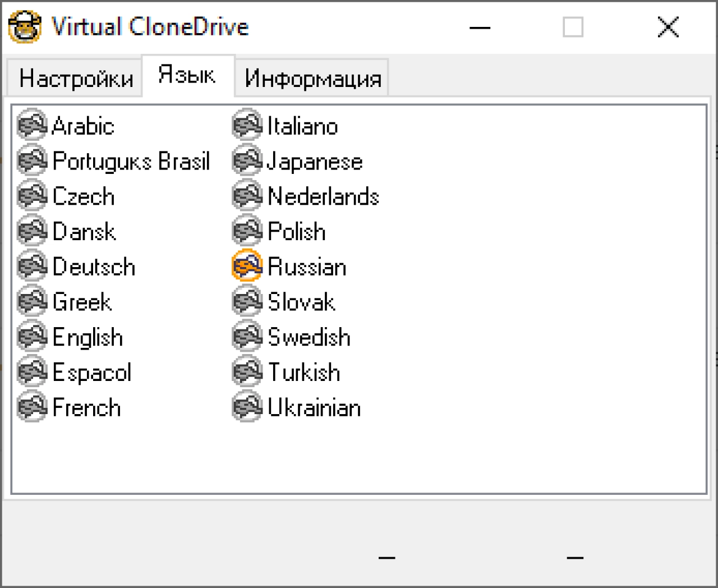
Task: Click the sheep icon next to Ukrainian
Action: pyautogui.click(x=247, y=407)
